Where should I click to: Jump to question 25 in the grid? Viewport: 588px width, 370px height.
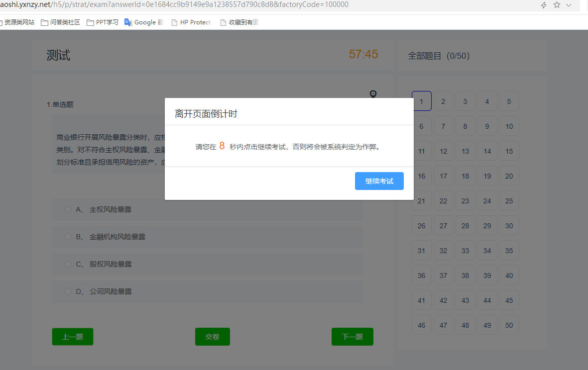tap(509, 201)
